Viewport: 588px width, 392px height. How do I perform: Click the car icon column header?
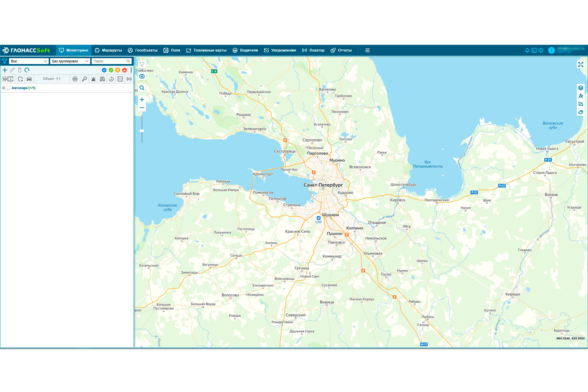click(29, 79)
